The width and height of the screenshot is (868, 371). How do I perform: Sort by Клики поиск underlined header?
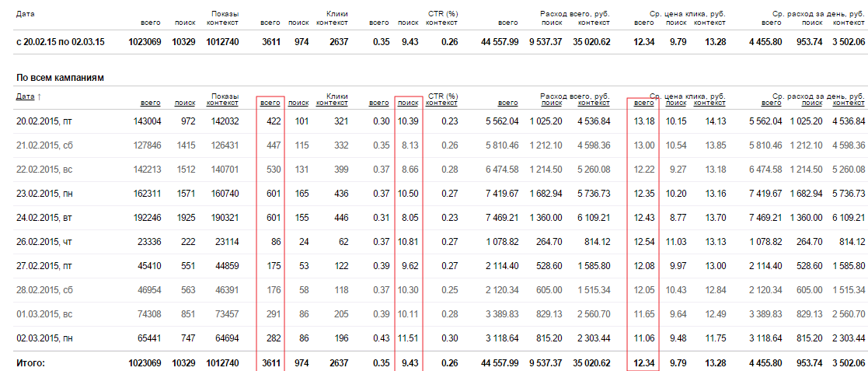(x=298, y=103)
